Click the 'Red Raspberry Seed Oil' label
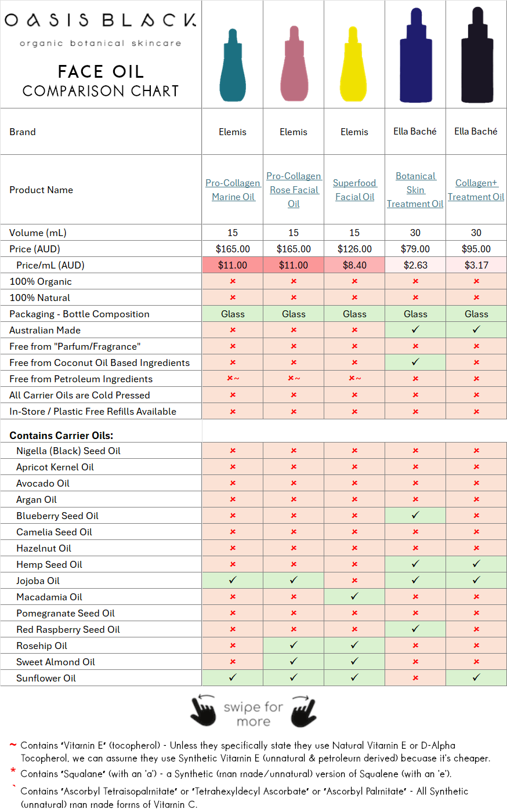This screenshot has width=507, height=812. point(68,629)
